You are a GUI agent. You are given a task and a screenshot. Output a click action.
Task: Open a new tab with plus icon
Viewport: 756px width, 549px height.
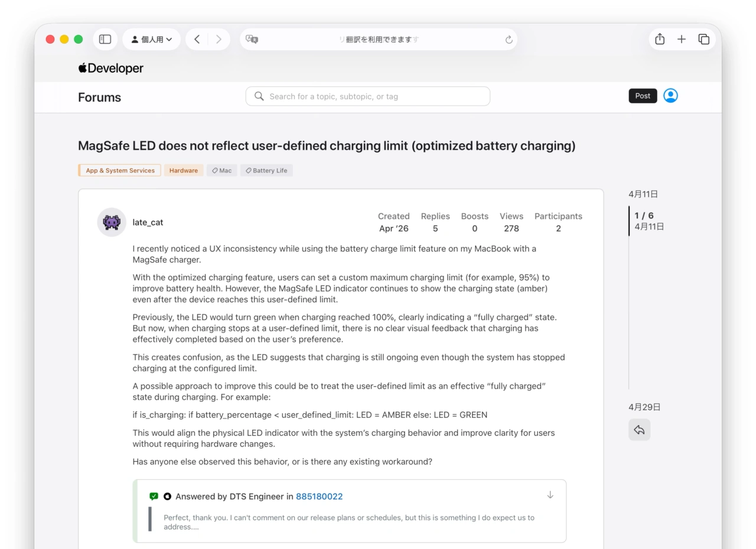682,39
